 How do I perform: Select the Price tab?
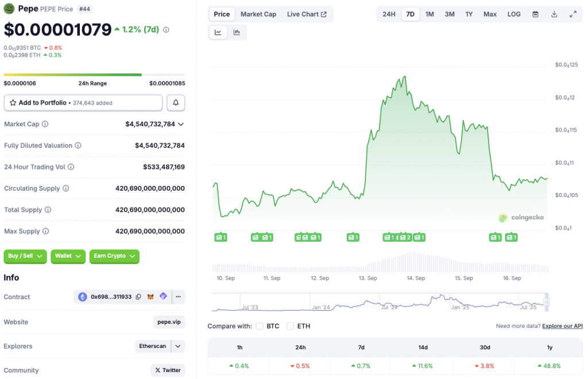(x=222, y=14)
